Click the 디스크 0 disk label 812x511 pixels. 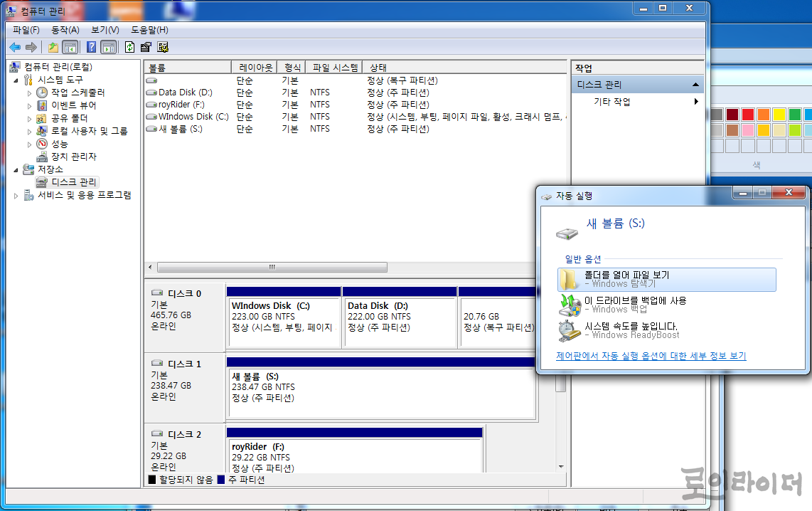[184, 293]
